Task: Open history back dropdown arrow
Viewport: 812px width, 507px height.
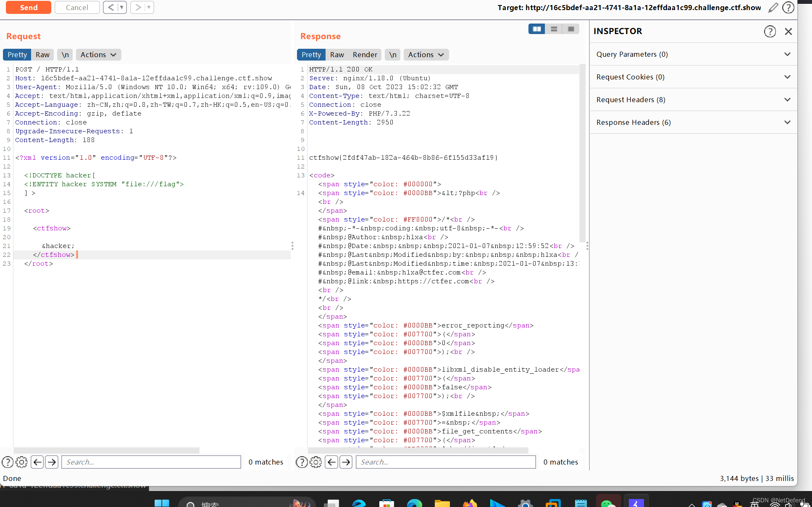Action: 122,8
